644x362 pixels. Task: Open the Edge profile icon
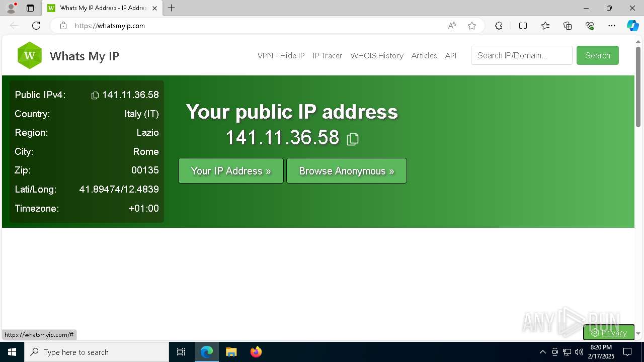coord(11,8)
